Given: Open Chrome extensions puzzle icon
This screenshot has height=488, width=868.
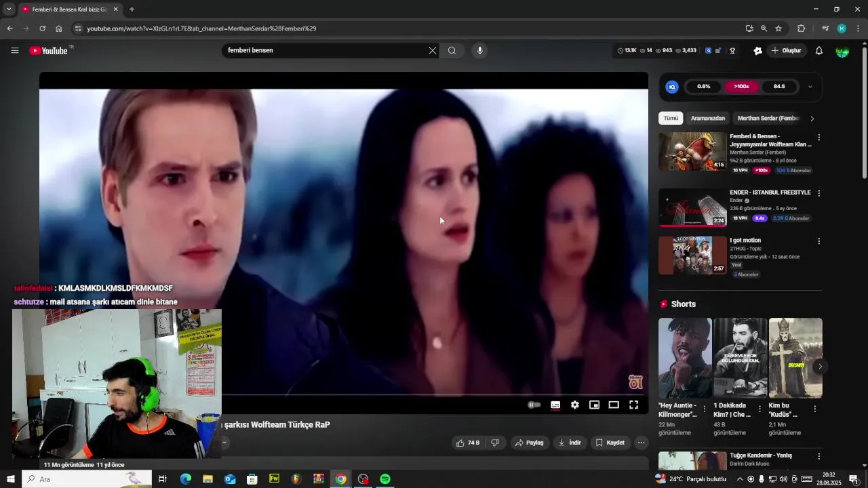Looking at the screenshot, I should [801, 28].
